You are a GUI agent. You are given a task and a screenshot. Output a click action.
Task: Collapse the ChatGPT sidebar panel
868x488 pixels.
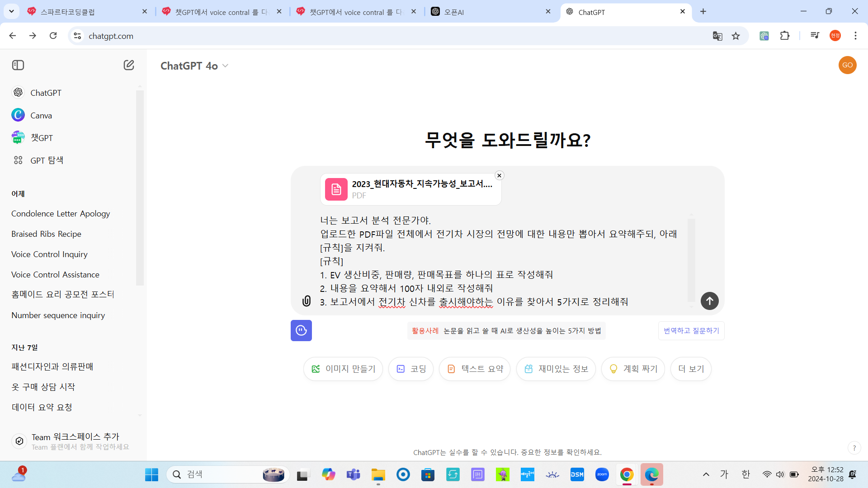pyautogui.click(x=18, y=66)
